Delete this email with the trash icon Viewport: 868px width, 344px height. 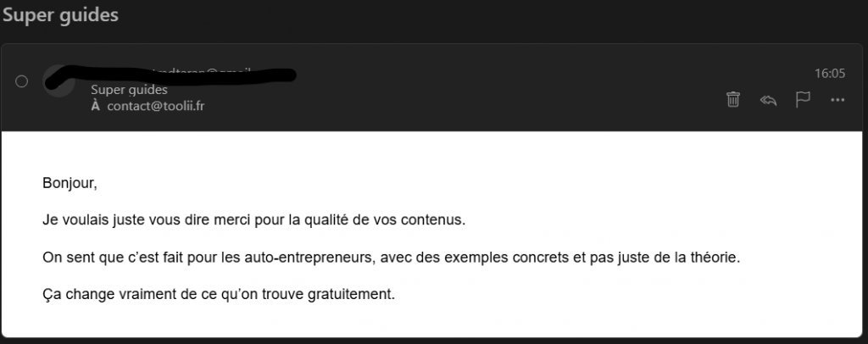point(733,100)
